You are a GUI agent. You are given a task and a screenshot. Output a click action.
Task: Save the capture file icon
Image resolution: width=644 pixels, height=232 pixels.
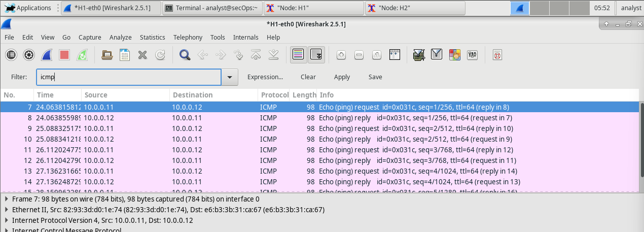pyautogui.click(x=125, y=55)
